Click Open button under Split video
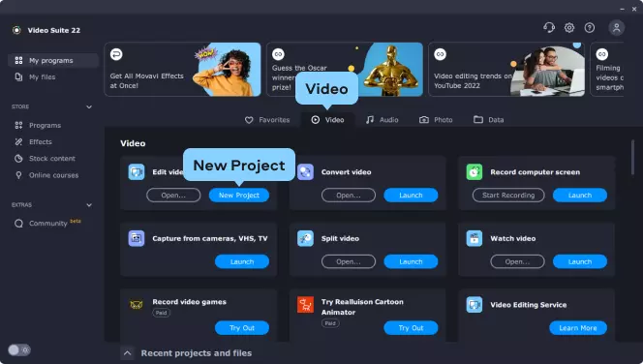The width and height of the screenshot is (643, 364). (x=349, y=261)
